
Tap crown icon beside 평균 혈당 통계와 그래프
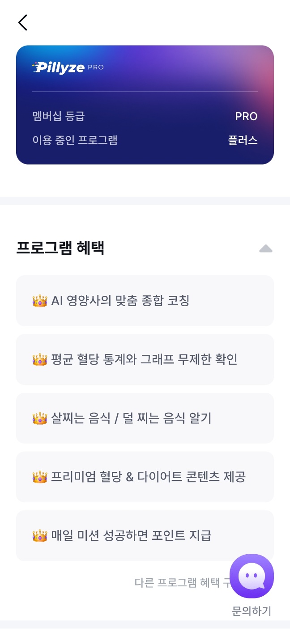pyautogui.click(x=40, y=359)
